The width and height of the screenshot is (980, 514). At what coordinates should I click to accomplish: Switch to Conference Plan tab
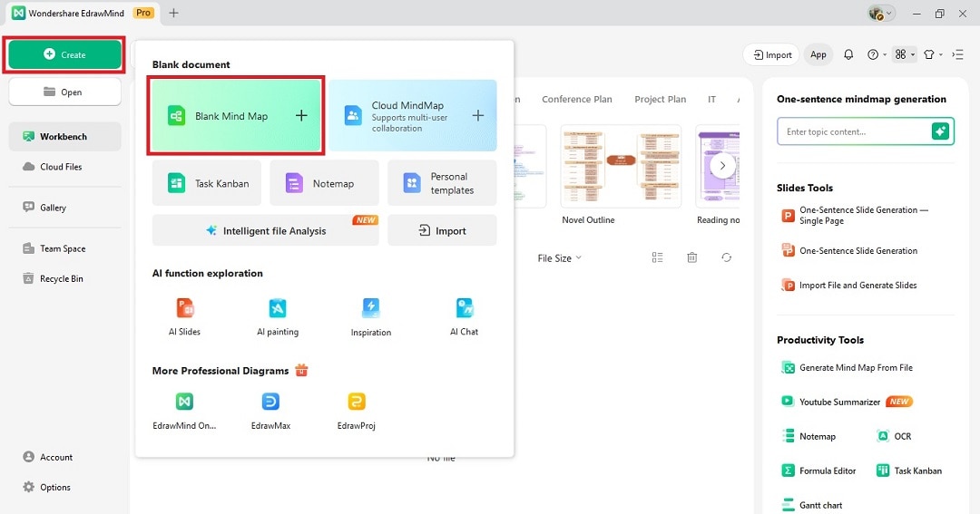click(x=577, y=100)
